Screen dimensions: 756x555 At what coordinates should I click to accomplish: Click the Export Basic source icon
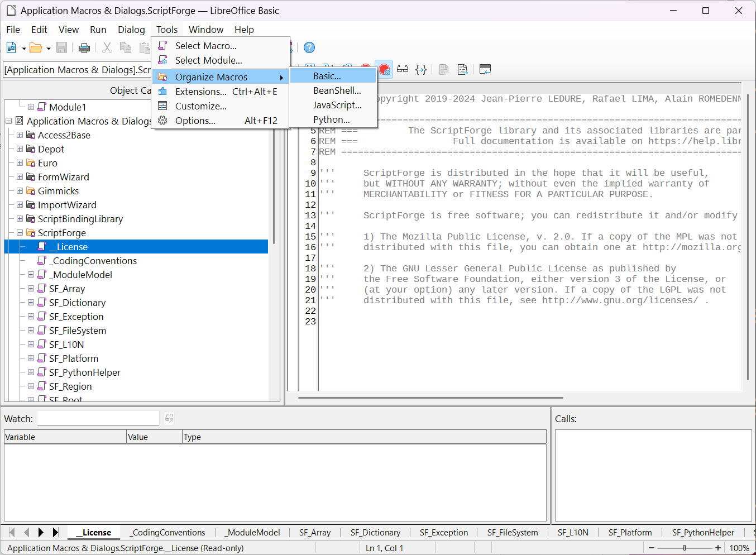[462, 69]
